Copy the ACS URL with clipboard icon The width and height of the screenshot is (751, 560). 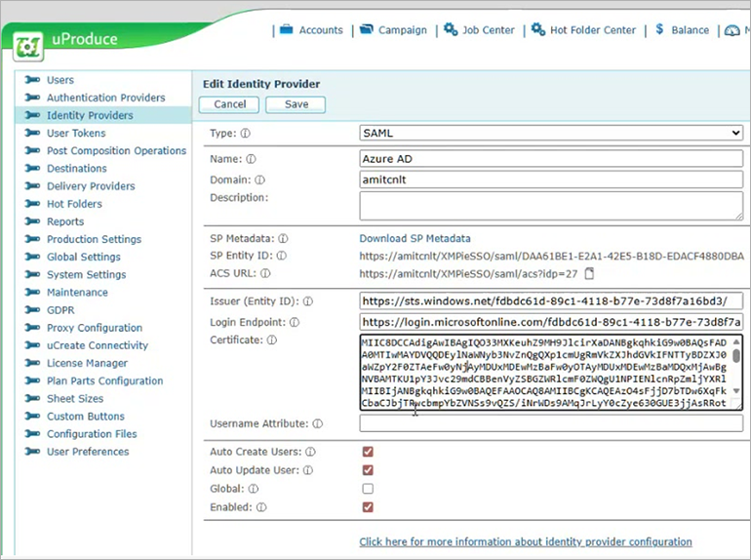[589, 274]
